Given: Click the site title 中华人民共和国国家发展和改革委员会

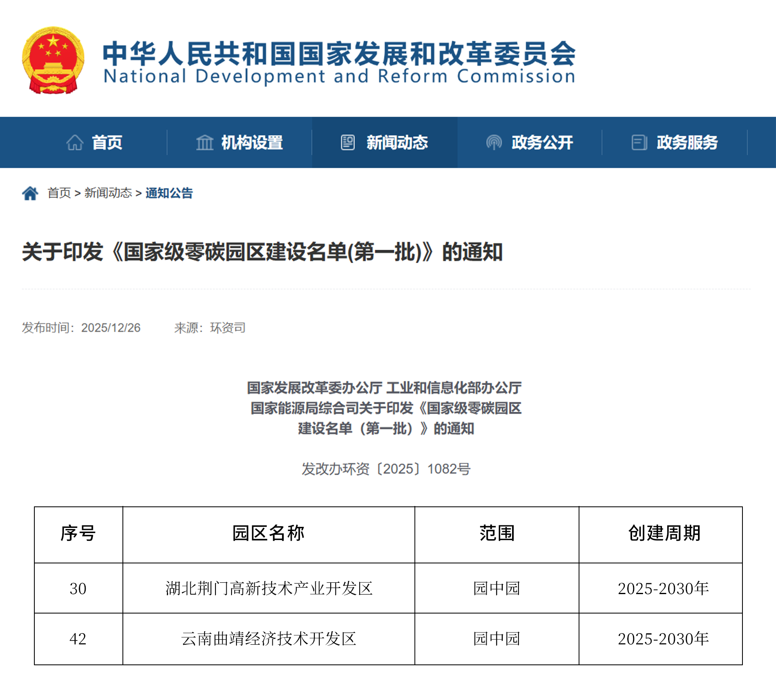Looking at the screenshot, I should pos(339,54).
